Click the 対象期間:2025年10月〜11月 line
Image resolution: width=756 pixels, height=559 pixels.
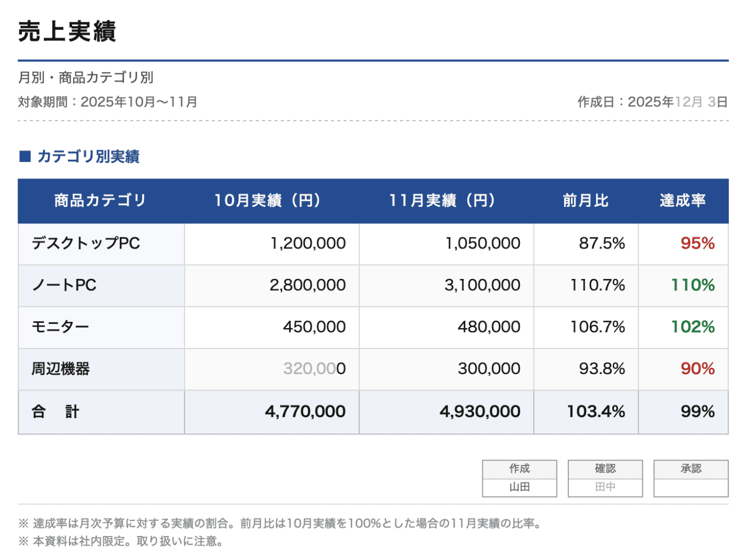click(x=107, y=102)
